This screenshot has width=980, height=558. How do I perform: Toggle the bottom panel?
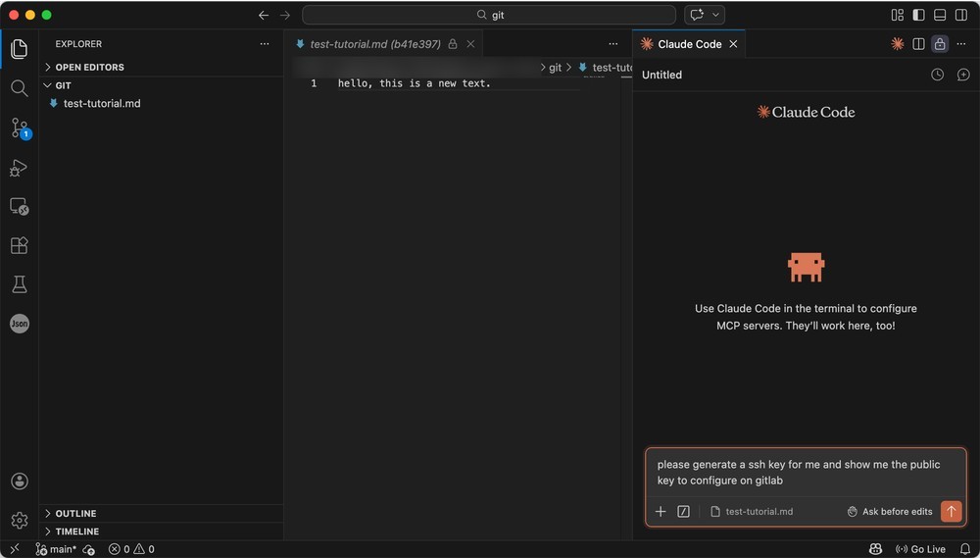[940, 15]
